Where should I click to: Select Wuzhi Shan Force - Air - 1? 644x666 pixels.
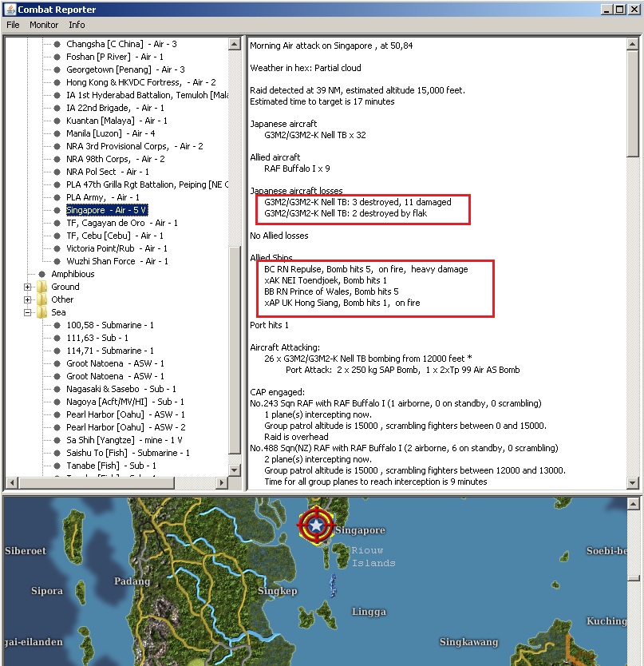(117, 261)
